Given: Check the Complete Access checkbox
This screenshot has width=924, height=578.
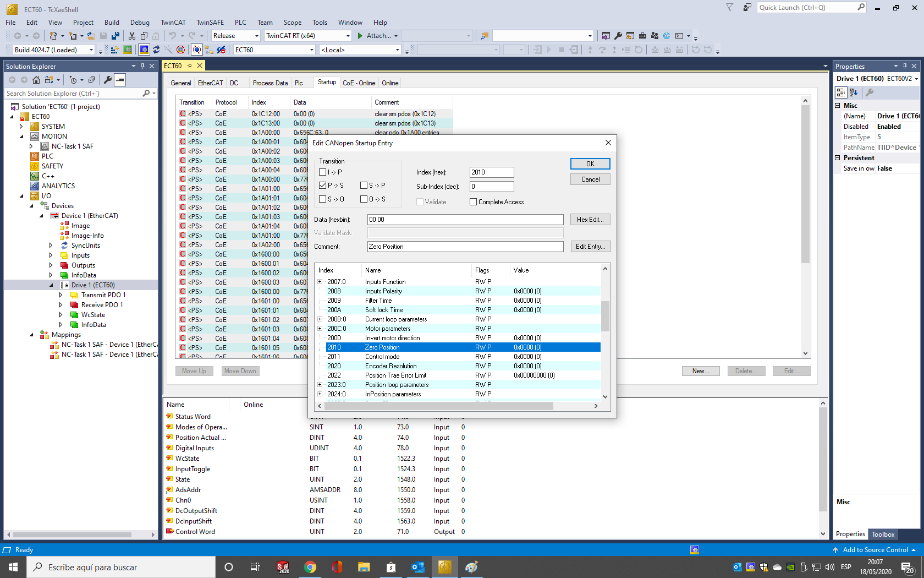Looking at the screenshot, I should pos(473,202).
